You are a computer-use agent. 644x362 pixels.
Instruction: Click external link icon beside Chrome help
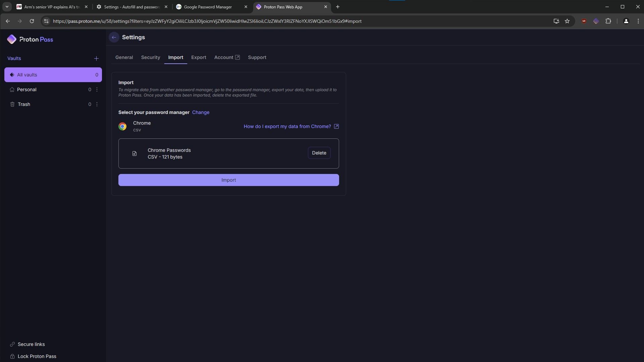point(336,126)
